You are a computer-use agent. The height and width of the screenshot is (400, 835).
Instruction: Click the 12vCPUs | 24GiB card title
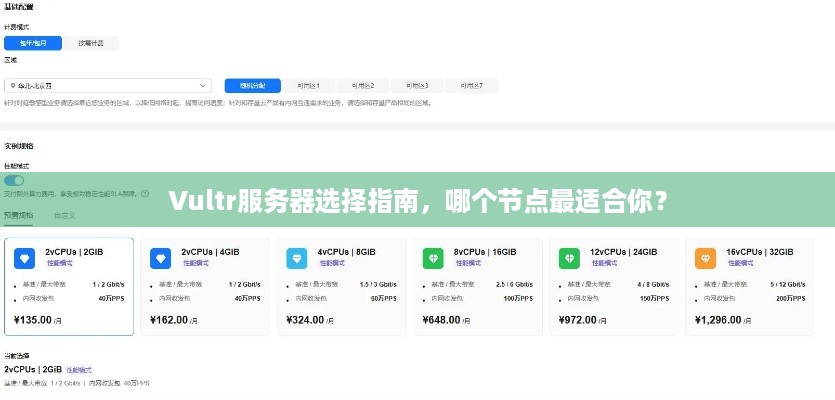point(624,252)
